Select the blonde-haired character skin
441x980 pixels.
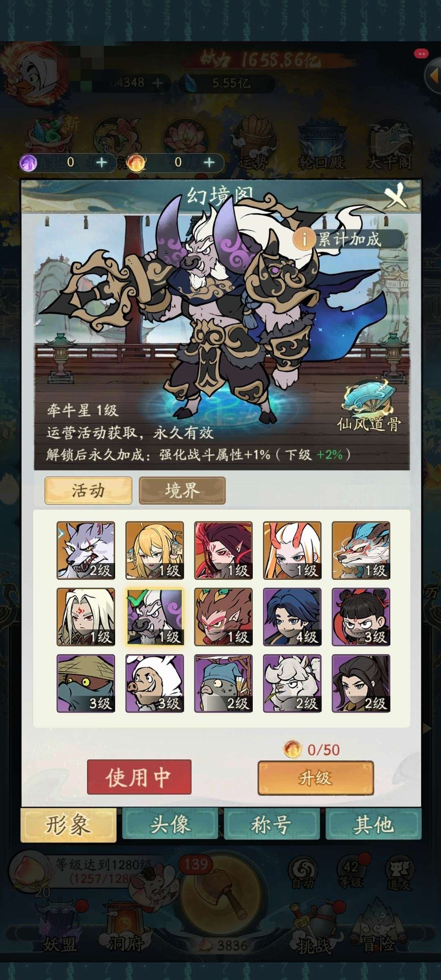154,550
